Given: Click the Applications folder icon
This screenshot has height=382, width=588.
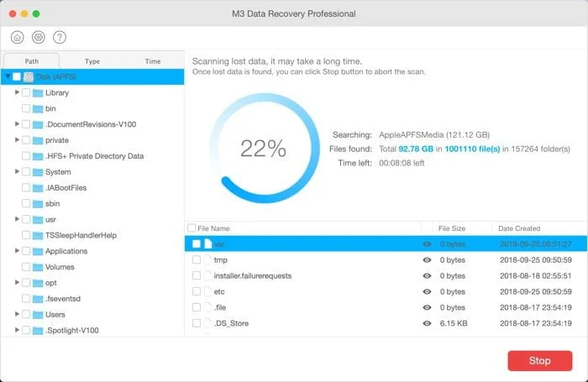Looking at the screenshot, I should 38,251.
